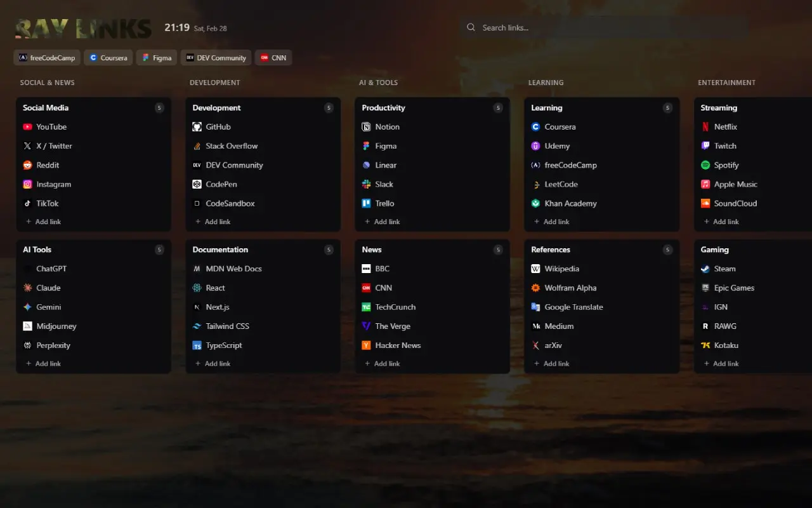
Task: Add a link to Streaming card
Action: [721, 222]
